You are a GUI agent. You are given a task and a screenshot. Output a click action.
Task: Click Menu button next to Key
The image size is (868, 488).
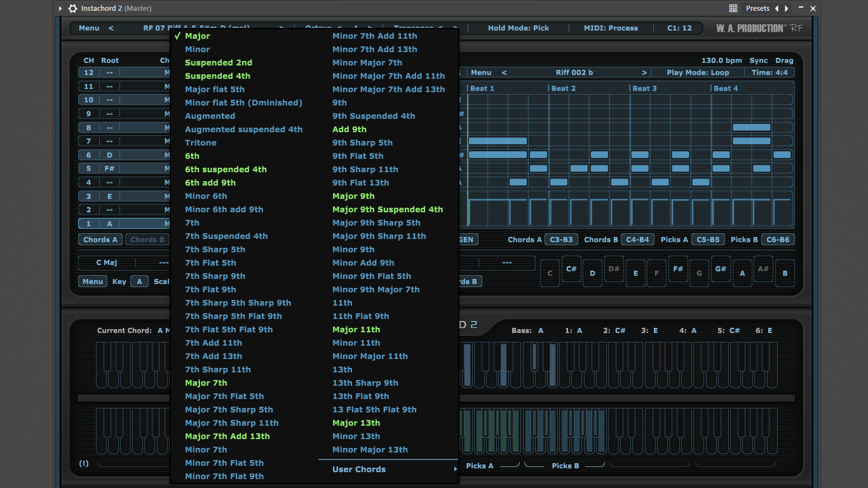click(x=93, y=281)
